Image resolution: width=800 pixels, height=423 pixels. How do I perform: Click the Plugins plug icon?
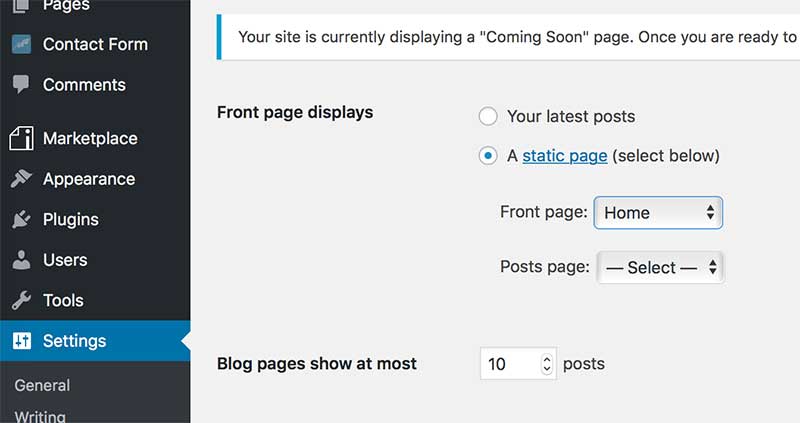pyautogui.click(x=21, y=219)
